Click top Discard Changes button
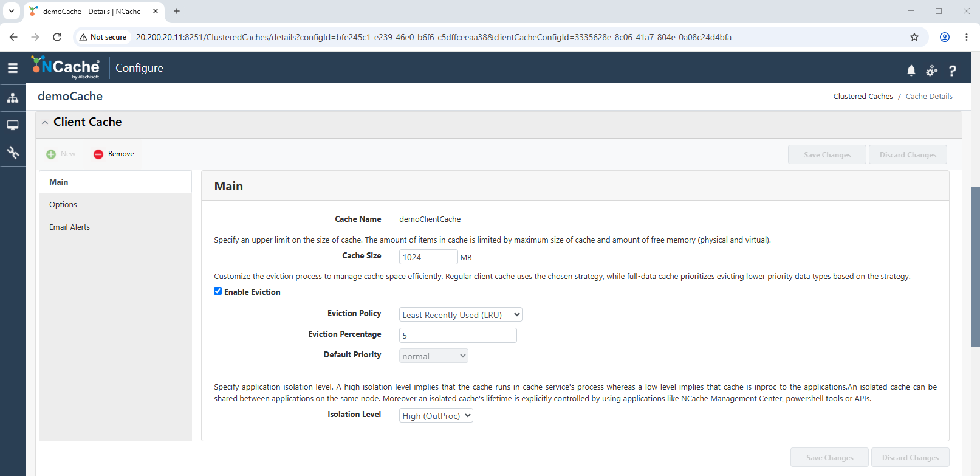980x476 pixels. coord(908,154)
